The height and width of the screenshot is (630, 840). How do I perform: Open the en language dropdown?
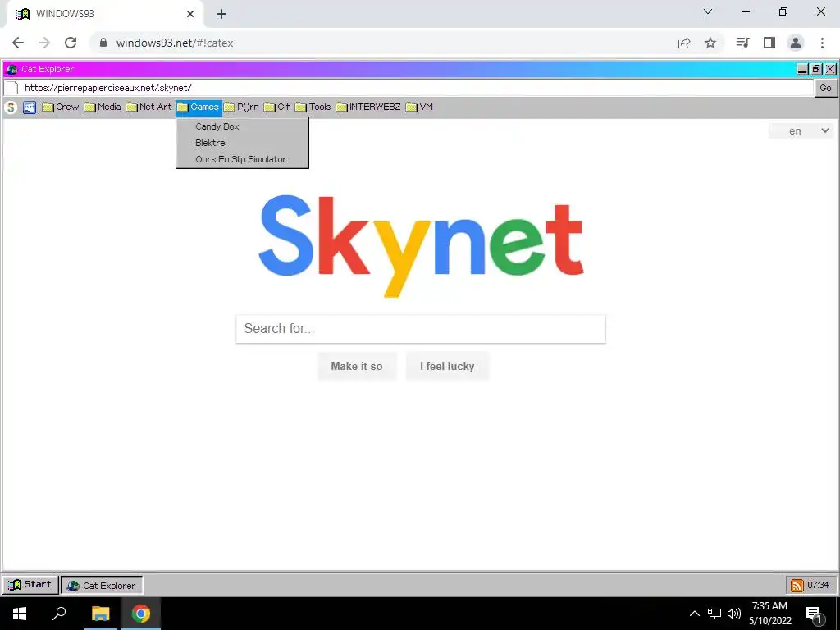click(x=801, y=130)
